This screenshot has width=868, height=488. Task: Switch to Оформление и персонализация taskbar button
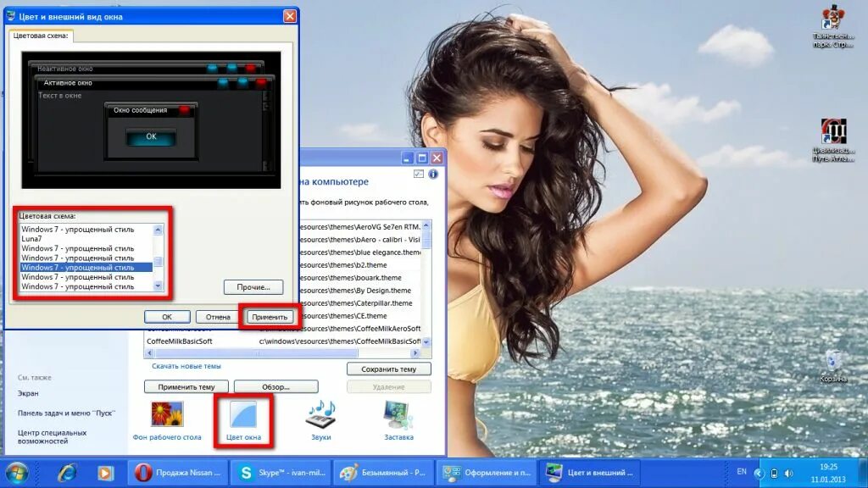[x=487, y=473]
